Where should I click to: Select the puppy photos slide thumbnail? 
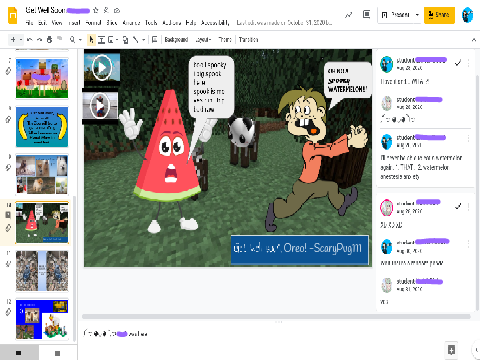(42, 174)
